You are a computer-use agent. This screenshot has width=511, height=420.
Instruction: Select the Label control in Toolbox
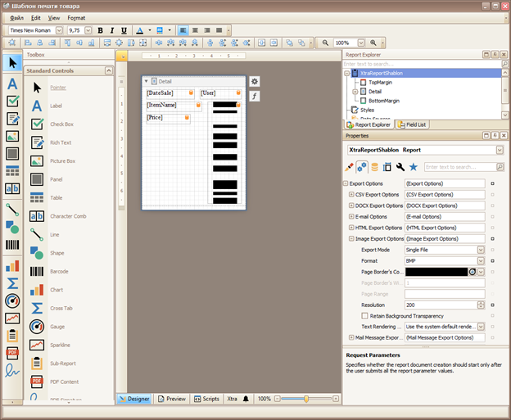[56, 106]
